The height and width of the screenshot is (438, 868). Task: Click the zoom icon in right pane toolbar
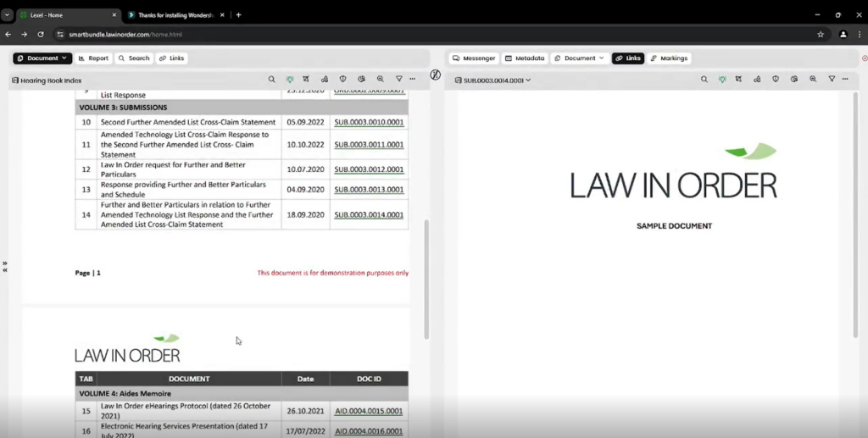pyautogui.click(x=813, y=80)
